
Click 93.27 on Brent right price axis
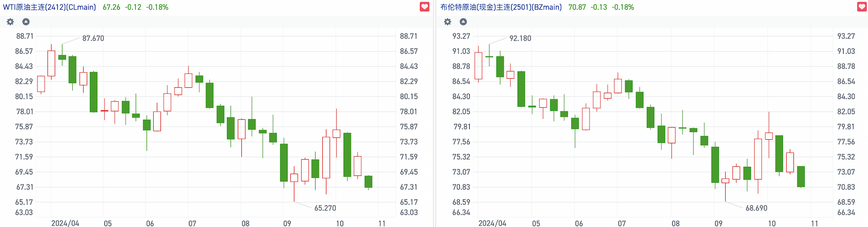click(x=846, y=36)
